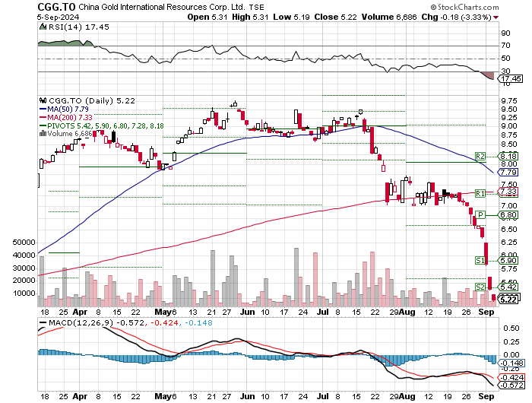532x403 pixels.
Task: Click the 7.79 MA(50) price tag
Action: (x=508, y=173)
